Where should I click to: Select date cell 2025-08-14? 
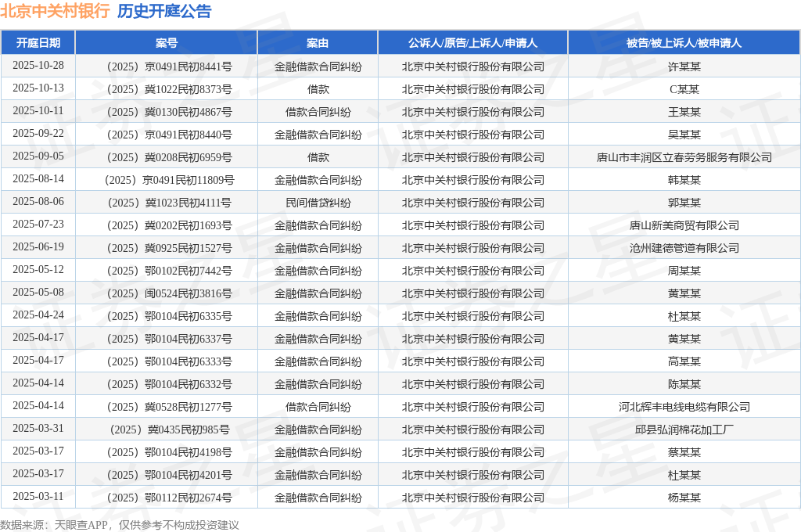click(38, 178)
